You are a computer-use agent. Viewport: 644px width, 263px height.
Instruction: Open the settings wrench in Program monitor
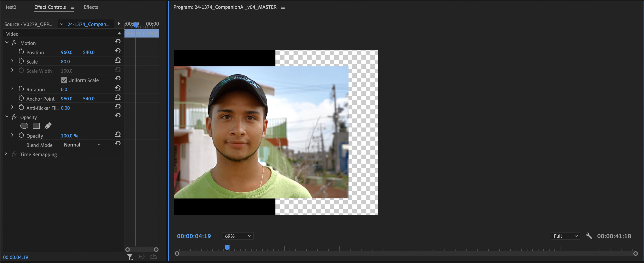tap(589, 236)
